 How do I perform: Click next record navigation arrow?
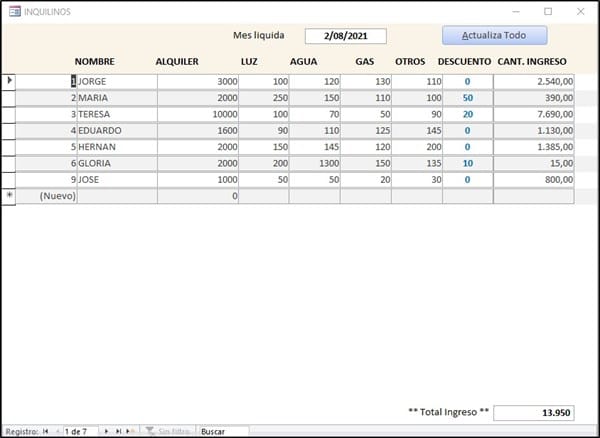(107, 431)
